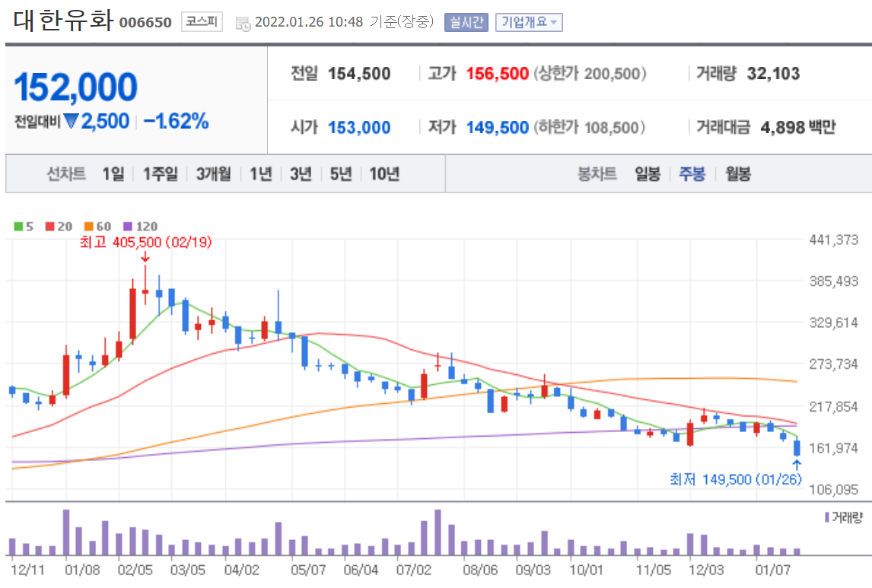Click the 실시간 realtime button
Viewport: 872px width, 588px height.
point(466,22)
